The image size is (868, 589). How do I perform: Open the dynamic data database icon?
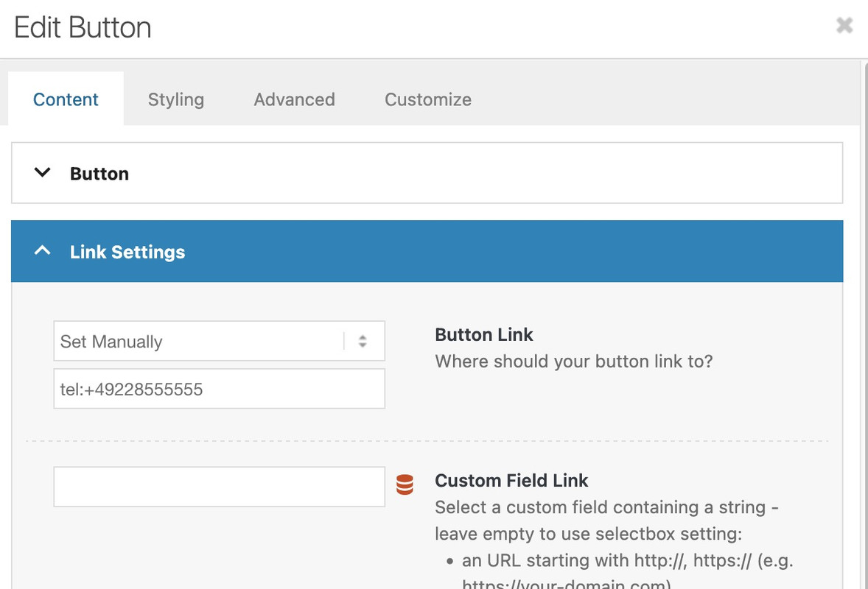coord(405,484)
